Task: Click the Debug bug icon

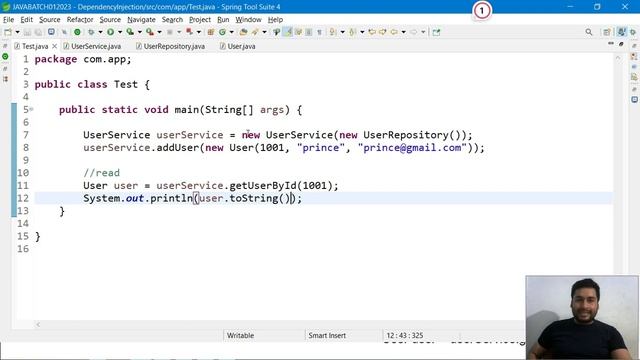Action: click(x=91, y=32)
